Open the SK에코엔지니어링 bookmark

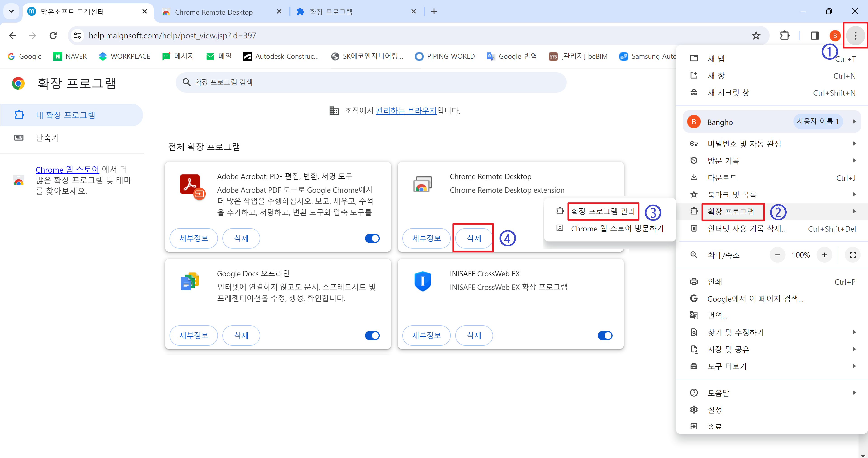[x=367, y=56]
